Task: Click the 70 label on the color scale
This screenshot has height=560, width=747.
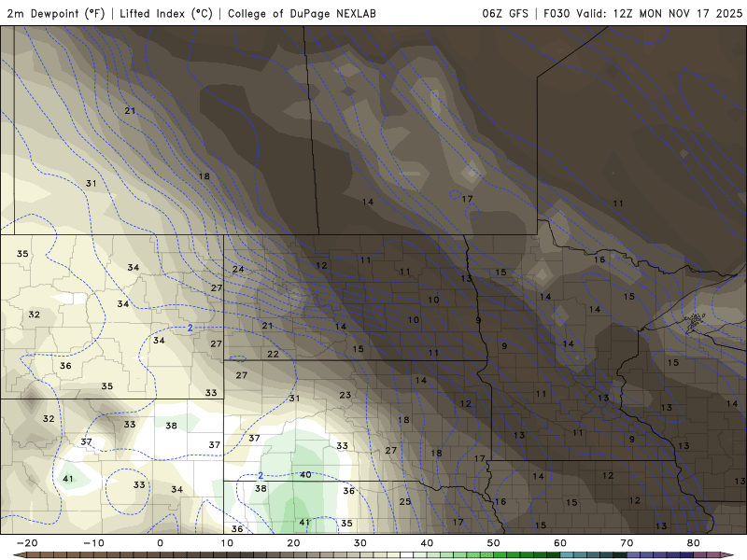Action: [x=627, y=543]
